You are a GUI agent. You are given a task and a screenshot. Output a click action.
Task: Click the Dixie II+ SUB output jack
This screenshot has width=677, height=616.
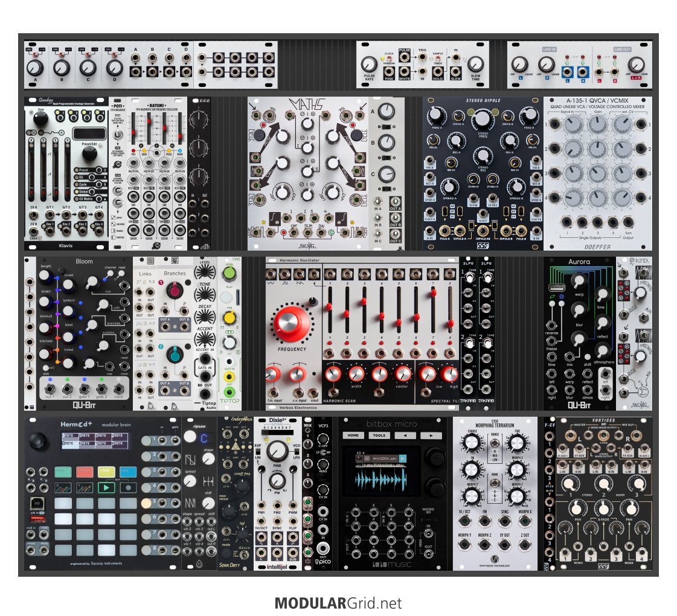pyautogui.click(x=293, y=552)
